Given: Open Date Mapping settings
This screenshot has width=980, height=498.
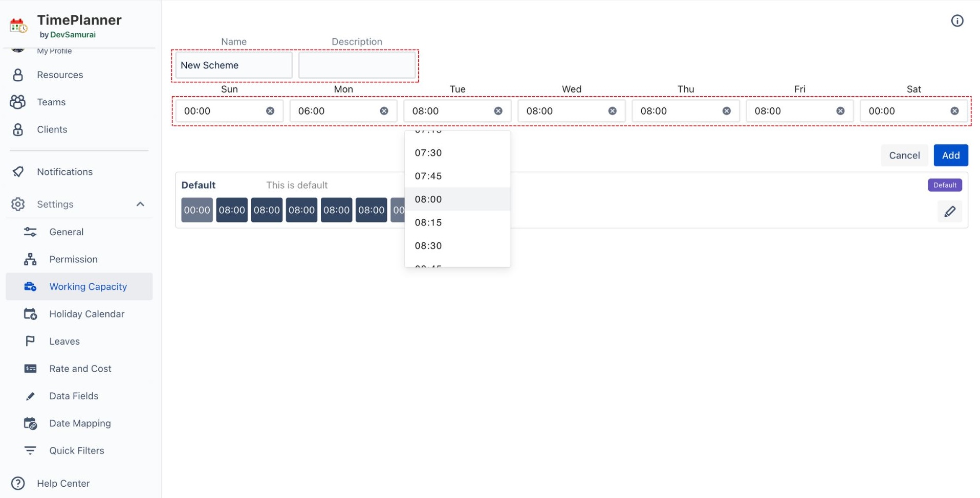Looking at the screenshot, I should coord(80,423).
